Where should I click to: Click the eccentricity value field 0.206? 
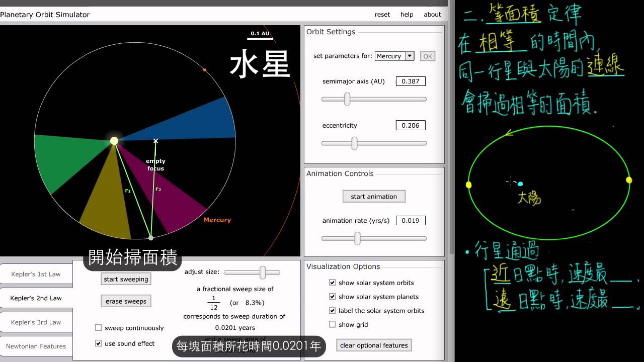click(411, 126)
